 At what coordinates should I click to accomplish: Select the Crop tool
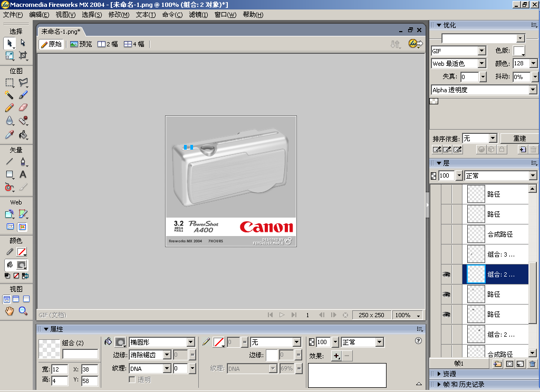click(23, 55)
